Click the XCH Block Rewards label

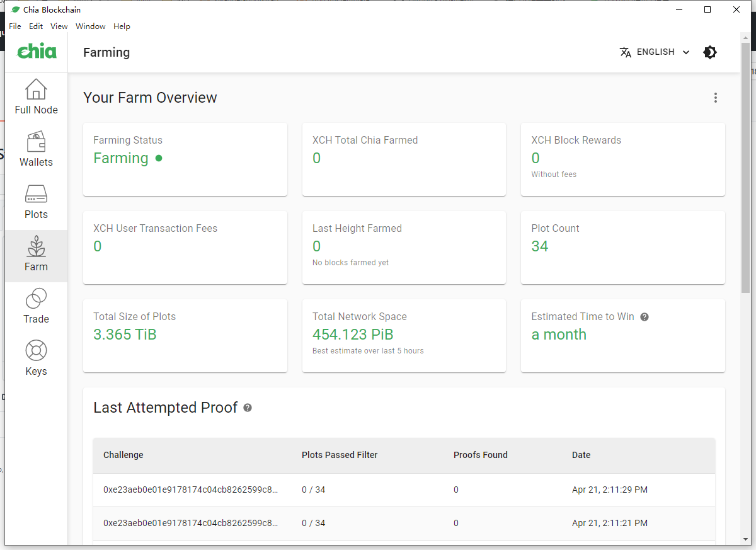576,140
